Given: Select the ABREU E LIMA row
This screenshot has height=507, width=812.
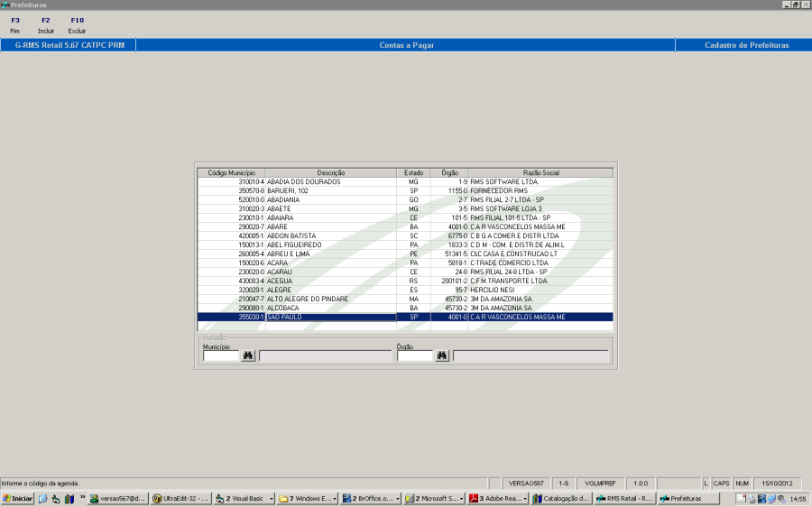Looking at the screenshot, I should point(405,253).
